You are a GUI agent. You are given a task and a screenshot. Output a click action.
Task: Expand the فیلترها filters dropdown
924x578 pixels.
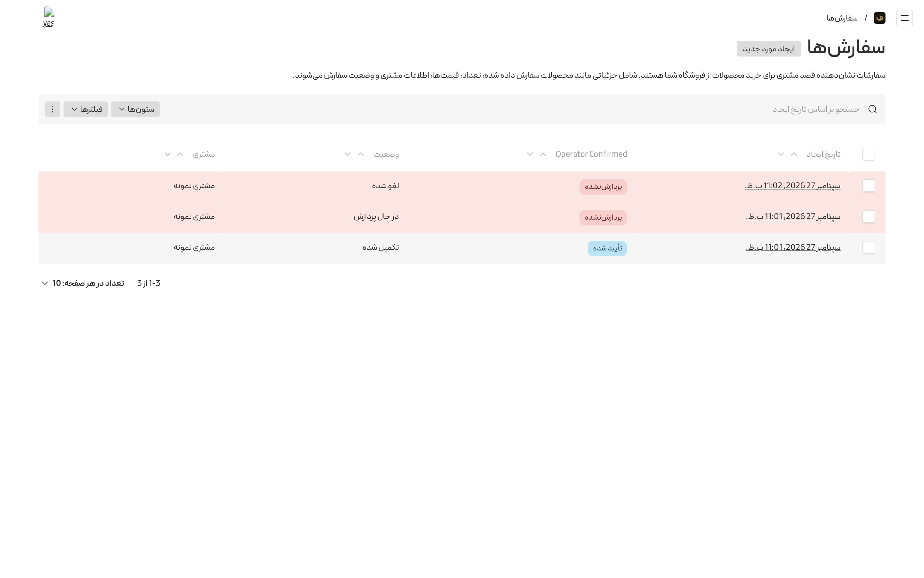[86, 109]
